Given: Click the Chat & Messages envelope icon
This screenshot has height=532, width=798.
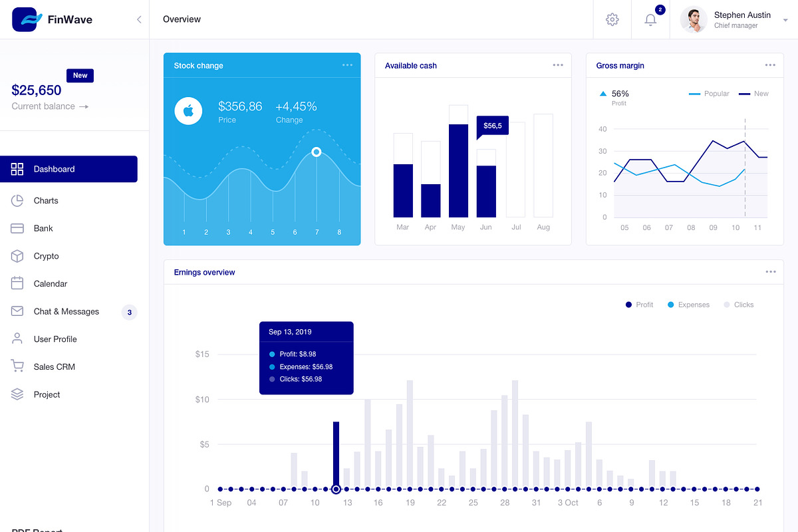Looking at the screenshot, I should (17, 311).
